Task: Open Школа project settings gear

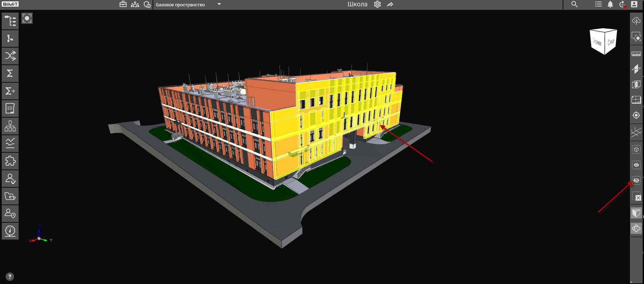Action: tap(377, 5)
